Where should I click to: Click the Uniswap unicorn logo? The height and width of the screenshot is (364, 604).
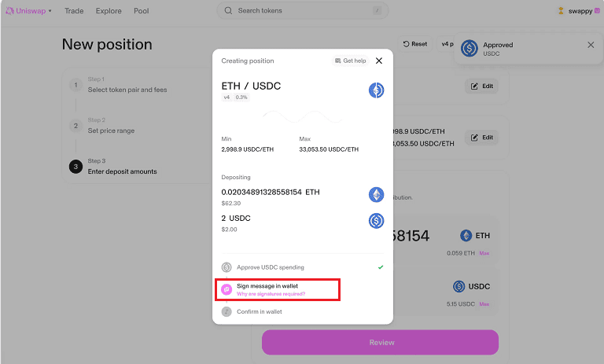[9, 11]
